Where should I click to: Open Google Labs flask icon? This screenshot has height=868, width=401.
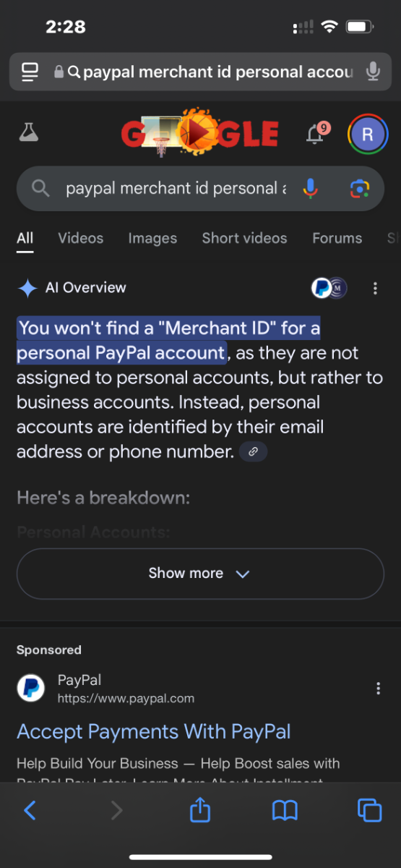pos(28,132)
